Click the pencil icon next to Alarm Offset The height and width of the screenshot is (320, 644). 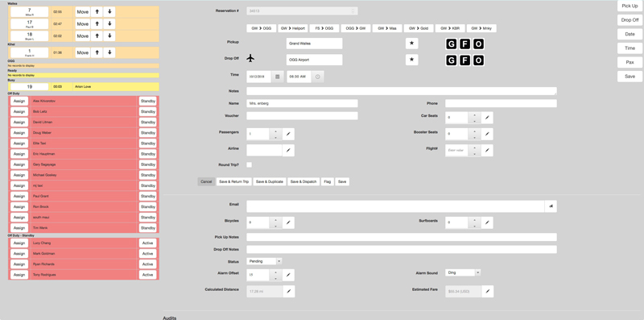[x=288, y=275]
